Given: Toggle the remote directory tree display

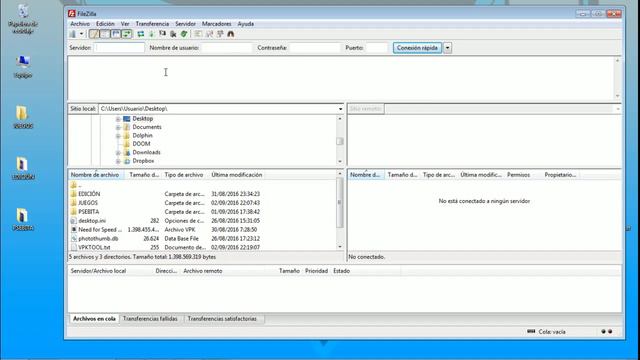Looking at the screenshot, I should (116, 34).
